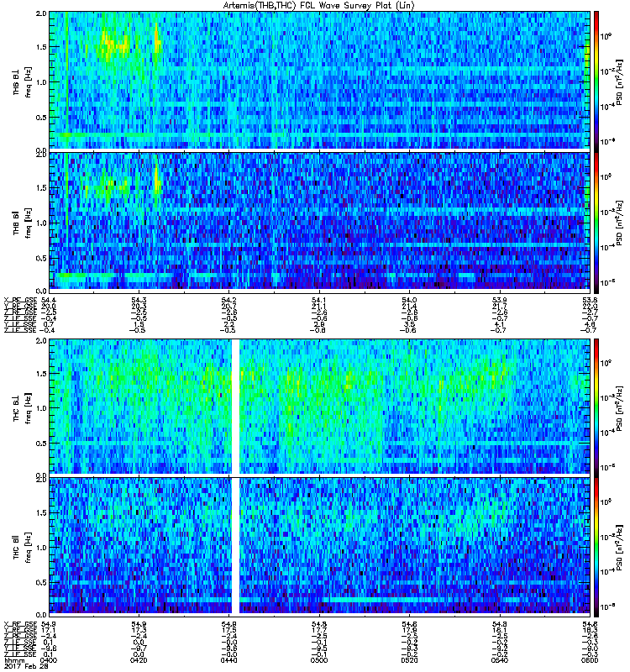The height and width of the screenshot is (672, 630).
Task: Click the color bar of the THB B-parallel panel
Action: click(x=596, y=223)
